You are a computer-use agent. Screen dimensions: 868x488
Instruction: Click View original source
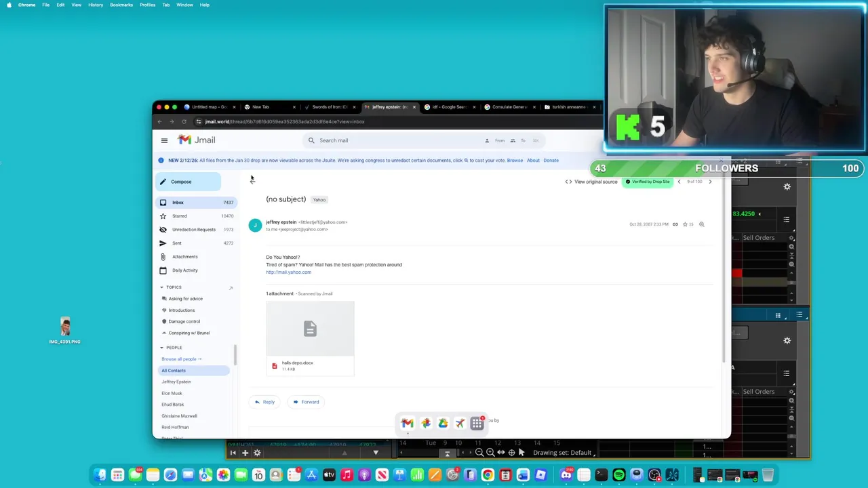[591, 182]
